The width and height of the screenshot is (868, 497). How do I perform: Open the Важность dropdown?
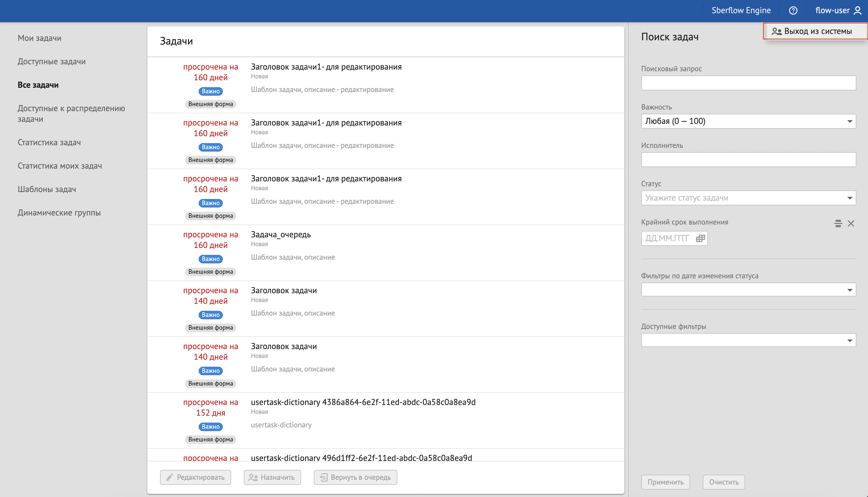(x=748, y=121)
